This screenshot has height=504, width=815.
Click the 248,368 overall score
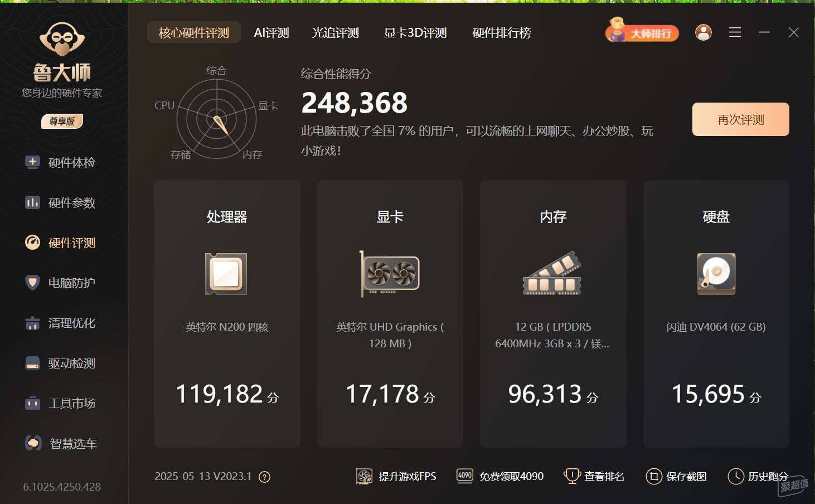coord(355,103)
